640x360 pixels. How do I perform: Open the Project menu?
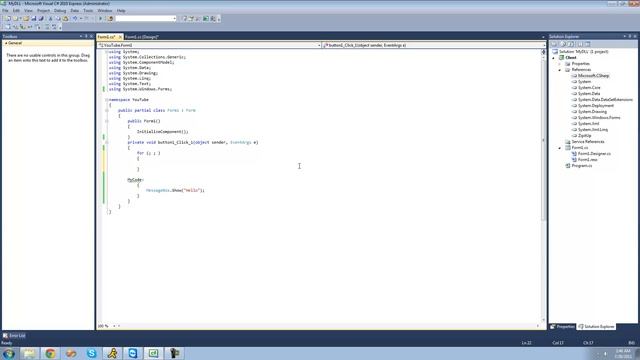click(43, 11)
